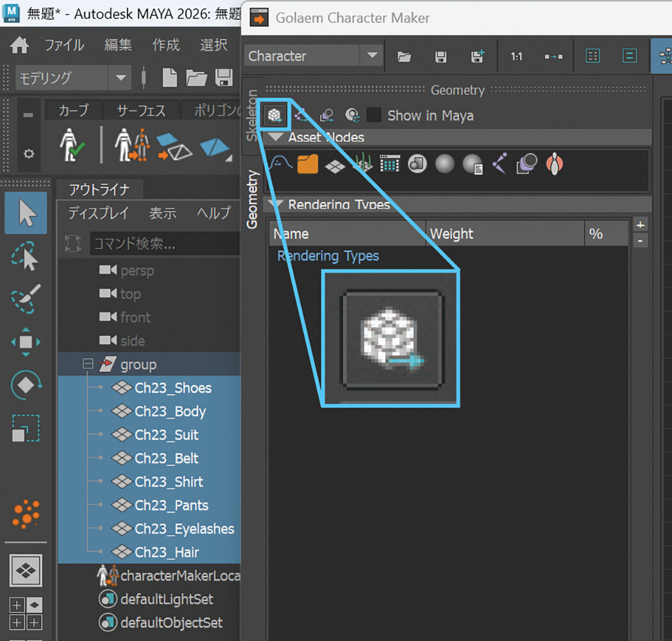
Task: Click the four-pane layout icon
Action: 26,613
